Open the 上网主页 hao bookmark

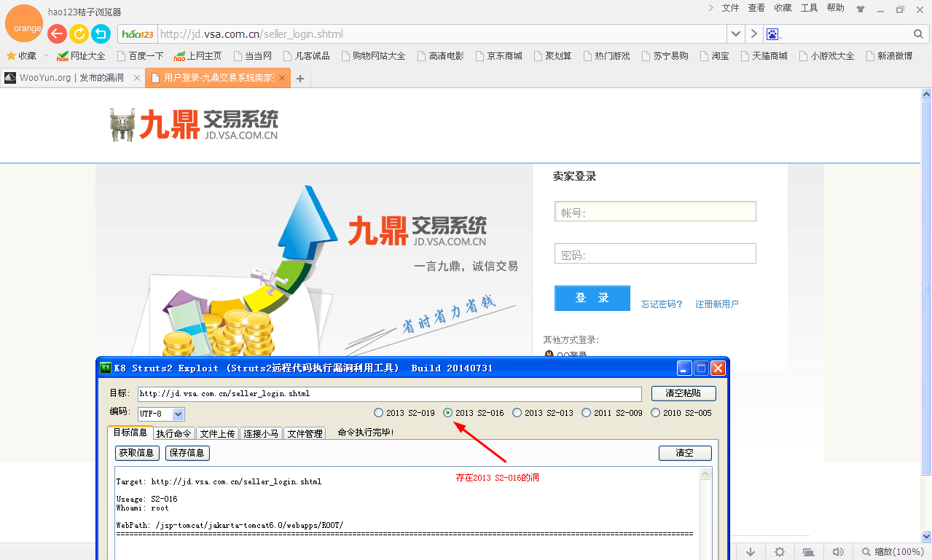(x=197, y=56)
